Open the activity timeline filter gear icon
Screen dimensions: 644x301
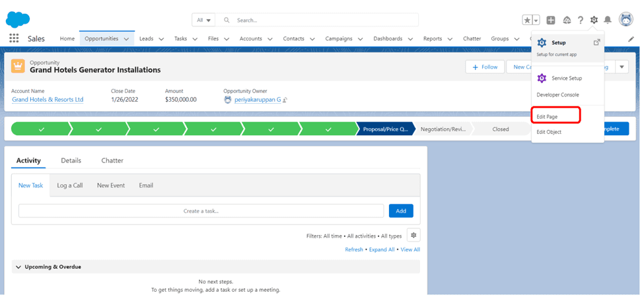[413, 235]
